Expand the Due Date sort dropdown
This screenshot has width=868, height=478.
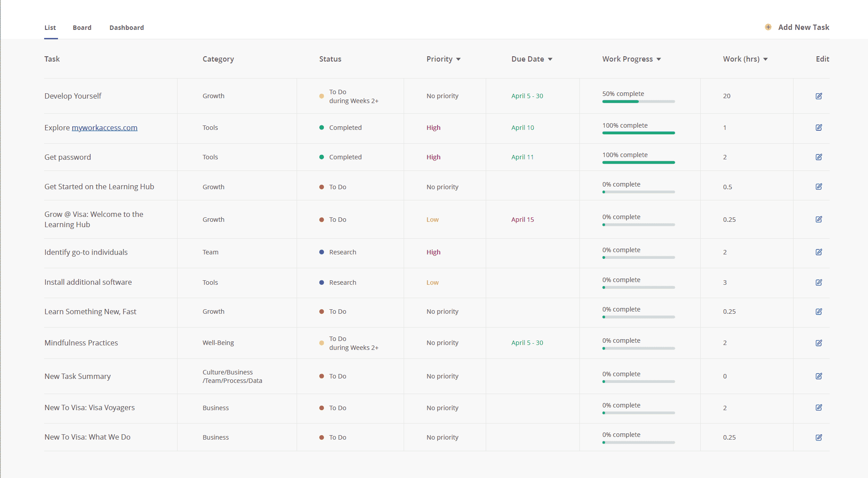[x=550, y=59]
